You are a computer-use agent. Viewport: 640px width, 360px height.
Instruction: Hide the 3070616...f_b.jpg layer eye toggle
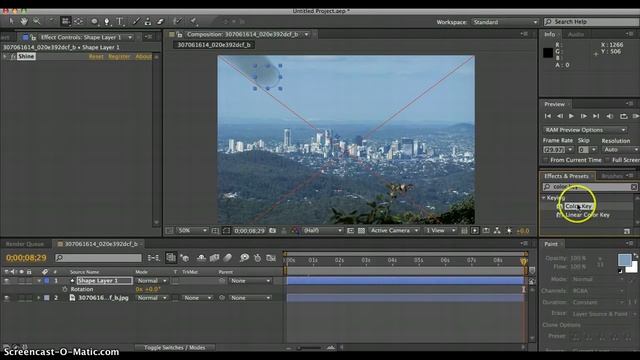[6, 298]
